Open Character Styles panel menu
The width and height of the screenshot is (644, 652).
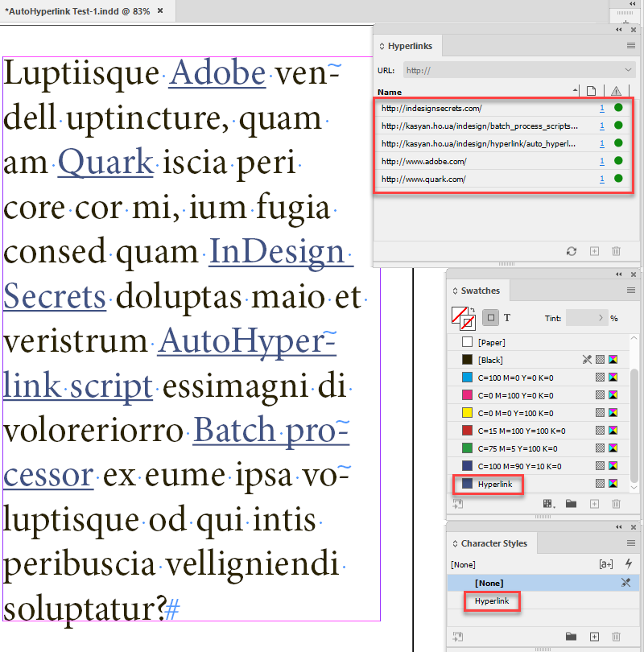point(630,543)
